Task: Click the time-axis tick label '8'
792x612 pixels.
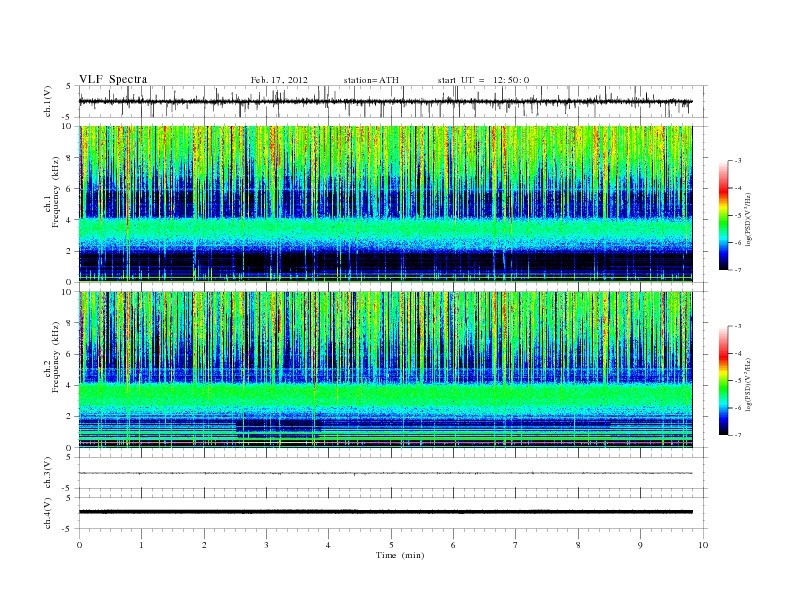Action: [578, 545]
